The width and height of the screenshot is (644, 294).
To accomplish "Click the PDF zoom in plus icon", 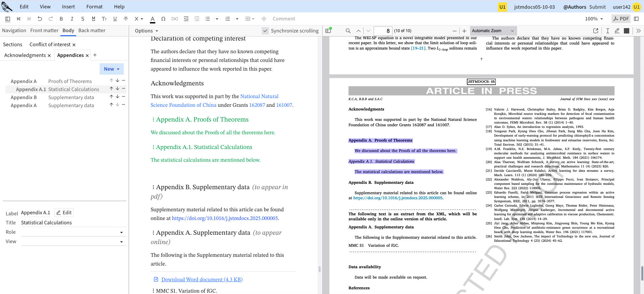I will pos(464,31).
